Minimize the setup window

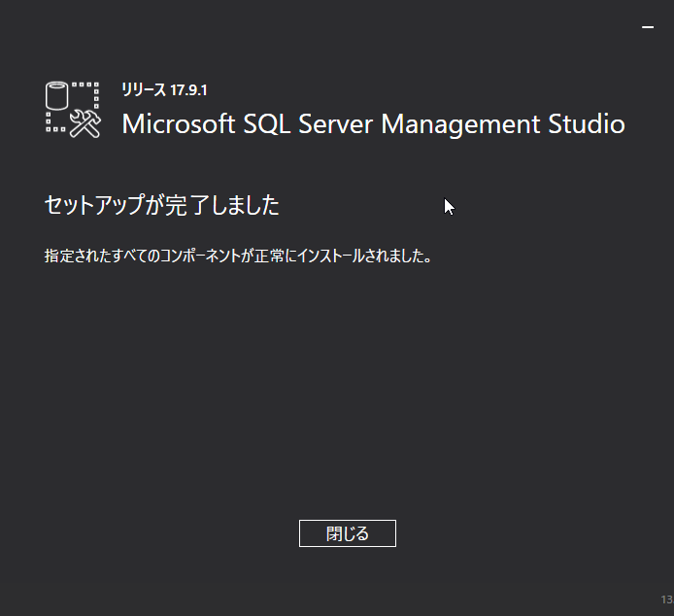(648, 28)
